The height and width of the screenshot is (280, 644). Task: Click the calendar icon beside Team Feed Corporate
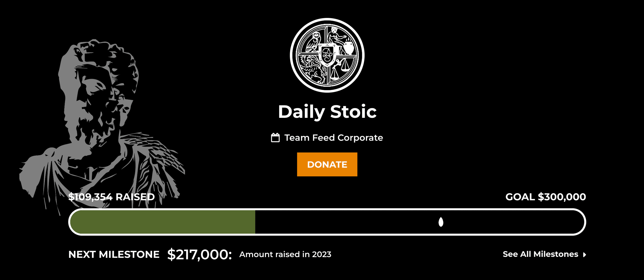[x=275, y=138]
